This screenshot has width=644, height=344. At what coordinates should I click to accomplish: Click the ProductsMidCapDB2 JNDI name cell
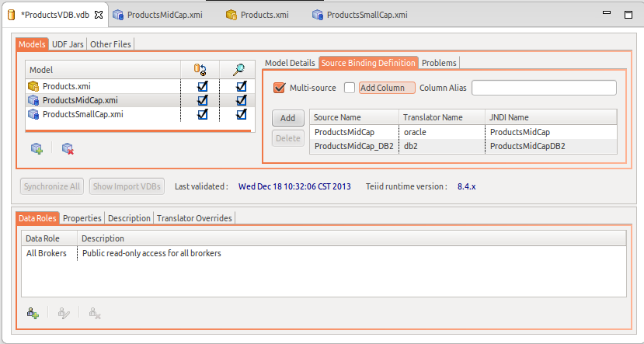[552, 146]
